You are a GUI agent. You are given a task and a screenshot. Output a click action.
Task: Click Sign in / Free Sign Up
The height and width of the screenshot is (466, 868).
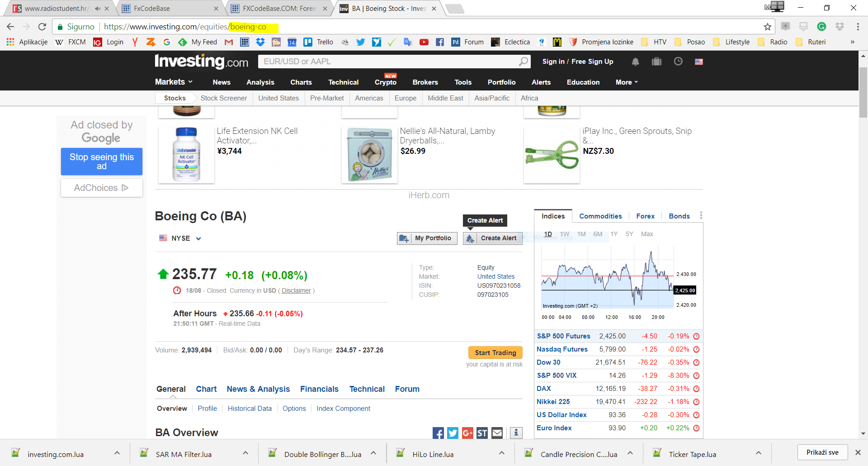click(578, 62)
